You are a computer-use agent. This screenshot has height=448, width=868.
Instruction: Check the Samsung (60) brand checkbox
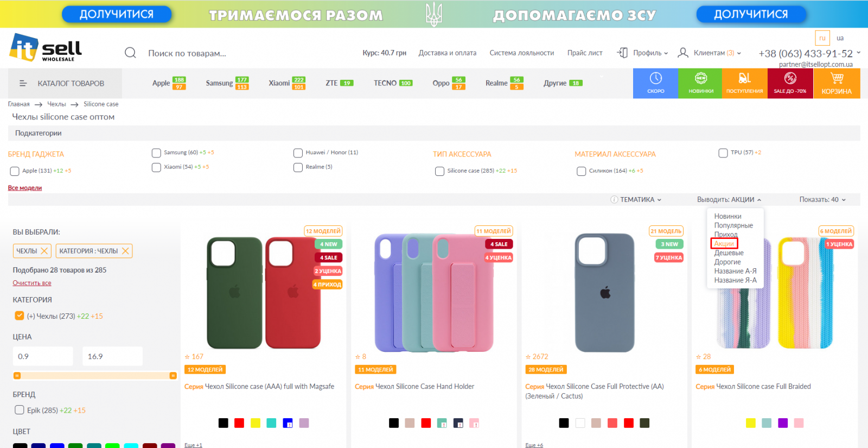156,153
